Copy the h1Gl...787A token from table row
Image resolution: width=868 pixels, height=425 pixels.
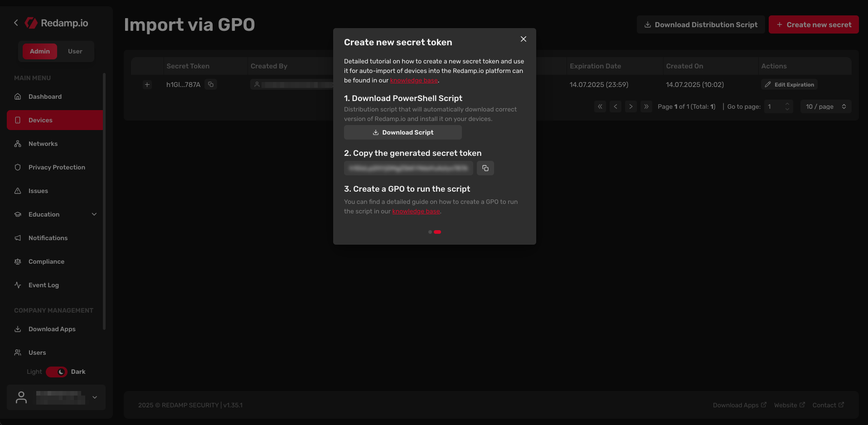[211, 85]
